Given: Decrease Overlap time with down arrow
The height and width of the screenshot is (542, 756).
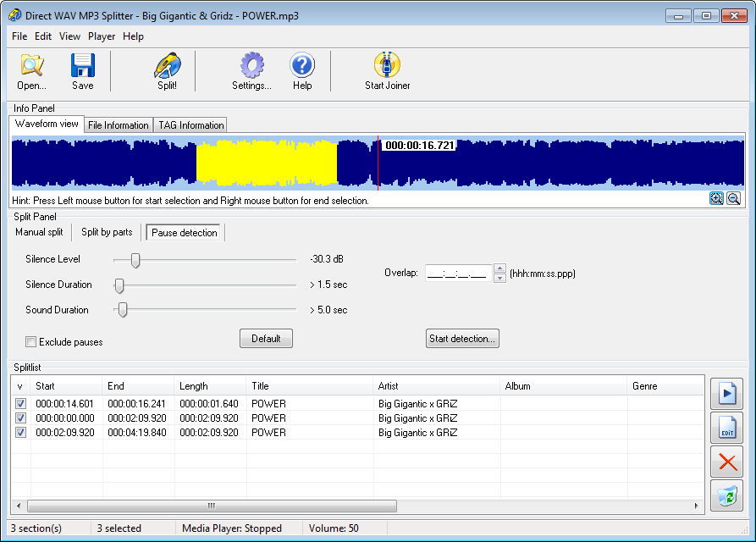Looking at the screenshot, I should 499,278.
